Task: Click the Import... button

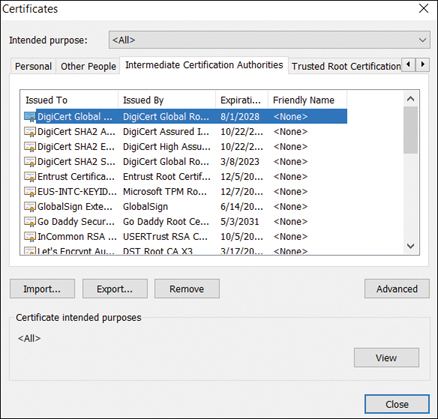Action: pos(42,289)
